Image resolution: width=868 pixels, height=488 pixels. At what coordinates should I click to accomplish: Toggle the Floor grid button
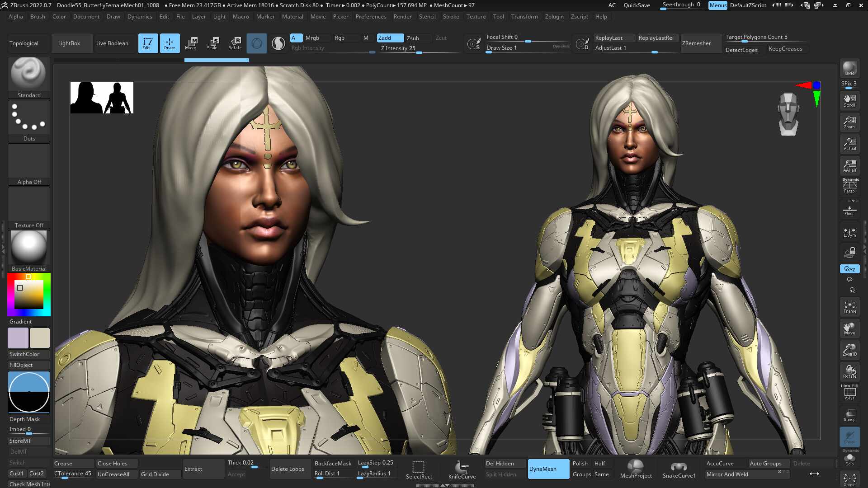click(x=849, y=209)
